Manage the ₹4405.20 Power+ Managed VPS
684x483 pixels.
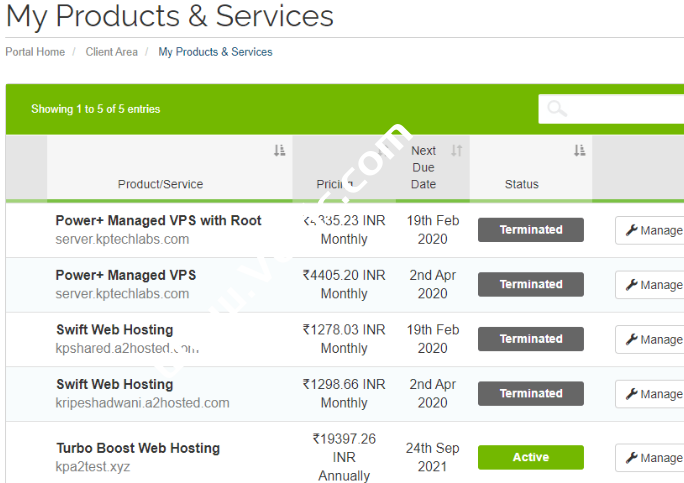click(x=649, y=285)
